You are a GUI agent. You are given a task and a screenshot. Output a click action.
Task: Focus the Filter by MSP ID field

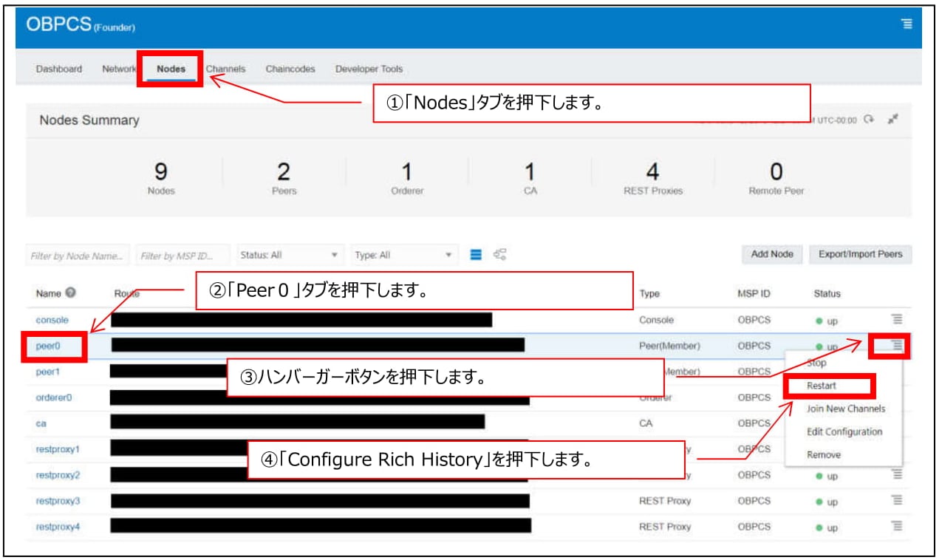pos(183,256)
